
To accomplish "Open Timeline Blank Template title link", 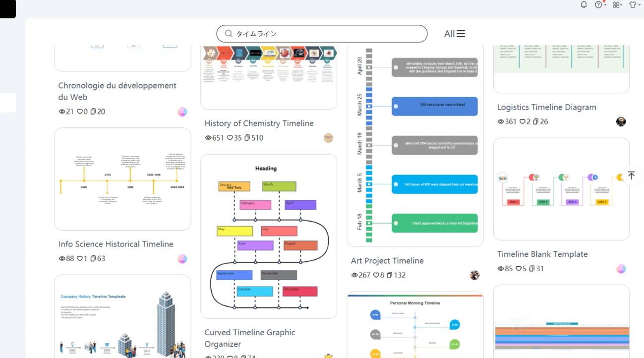I will click(x=542, y=254).
